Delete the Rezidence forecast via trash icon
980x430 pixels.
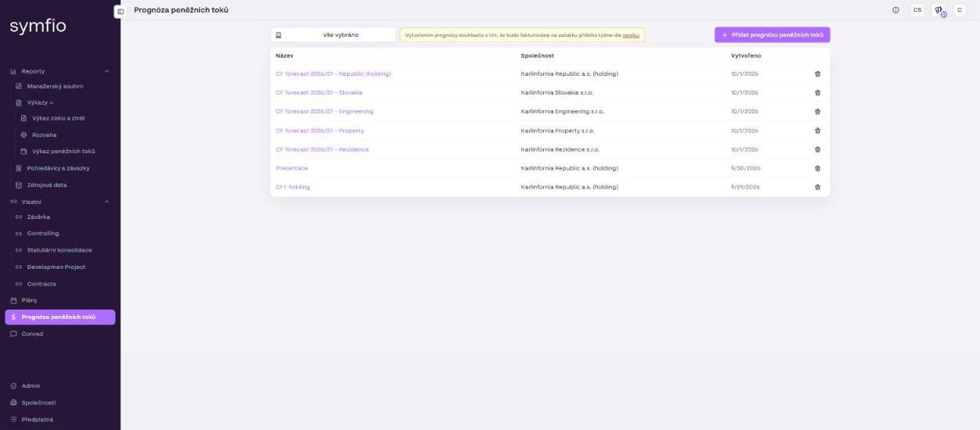pyautogui.click(x=817, y=149)
